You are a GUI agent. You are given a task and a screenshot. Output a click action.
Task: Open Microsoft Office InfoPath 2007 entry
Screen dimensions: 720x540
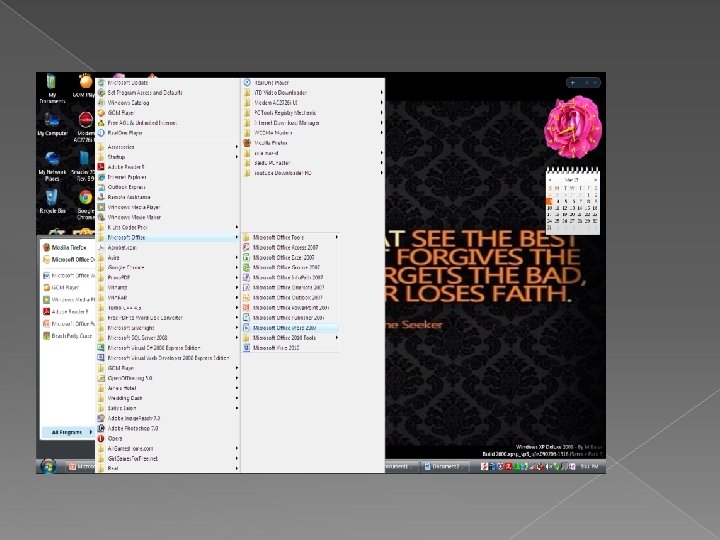[290, 277]
